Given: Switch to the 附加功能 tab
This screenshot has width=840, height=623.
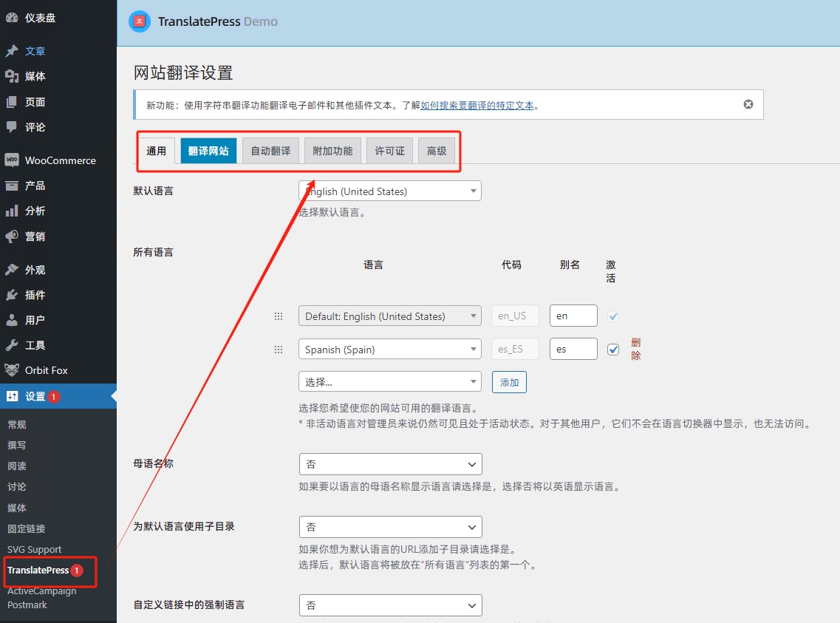Looking at the screenshot, I should click(x=332, y=151).
